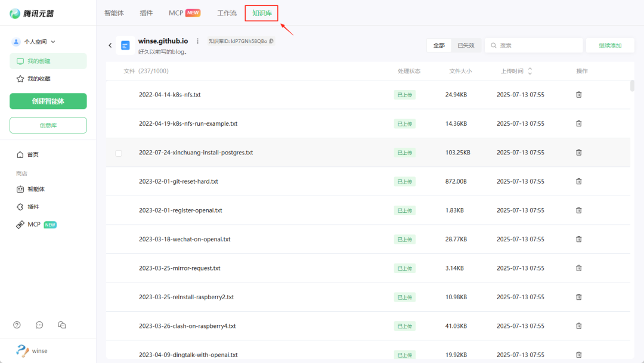The height and width of the screenshot is (363, 644).
Task: Open the help question mark icon
Action: (x=17, y=325)
